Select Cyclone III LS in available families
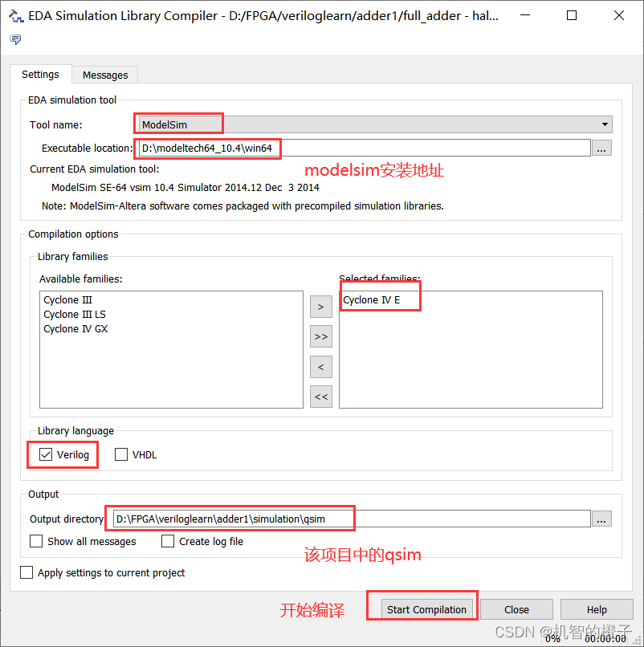The width and height of the screenshot is (644, 647). pos(75,315)
